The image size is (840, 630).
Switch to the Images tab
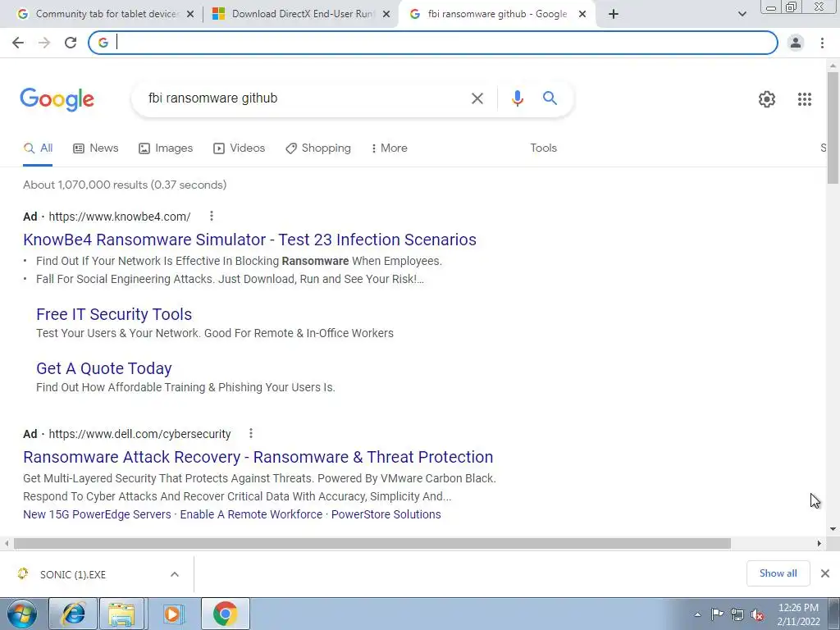[166, 148]
